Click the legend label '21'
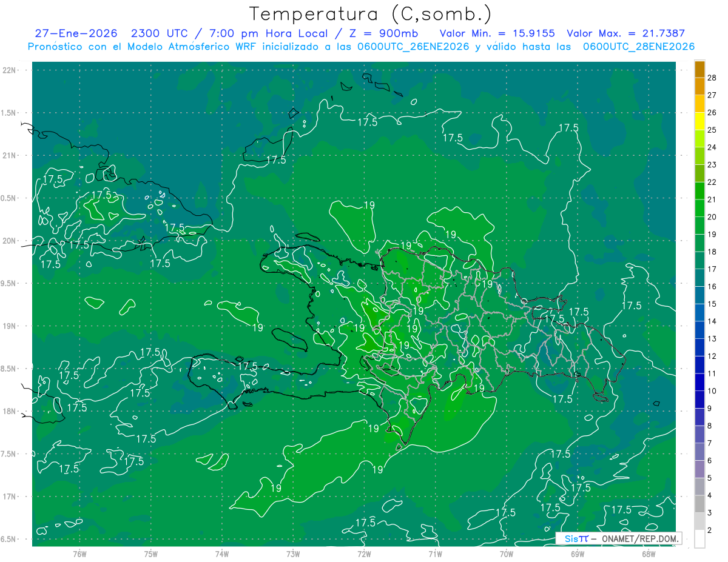The image size is (728, 562). click(712, 199)
